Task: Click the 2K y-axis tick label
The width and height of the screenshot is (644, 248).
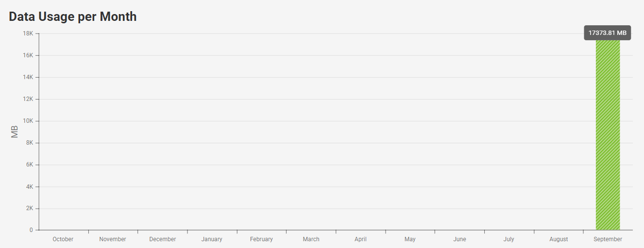Action: tap(29, 208)
